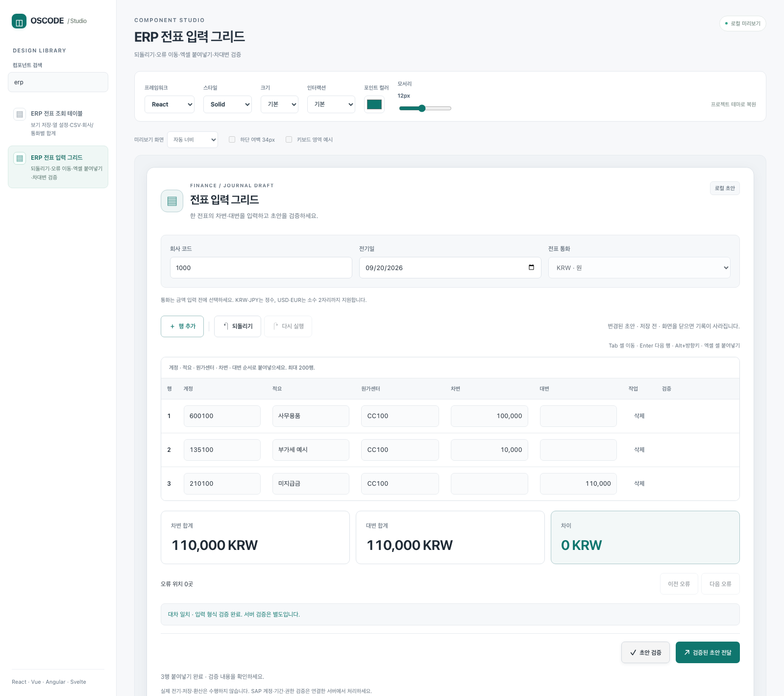This screenshot has width=784, height=696.
Task: Click the 다시 실행 redo button
Action: 288,326
